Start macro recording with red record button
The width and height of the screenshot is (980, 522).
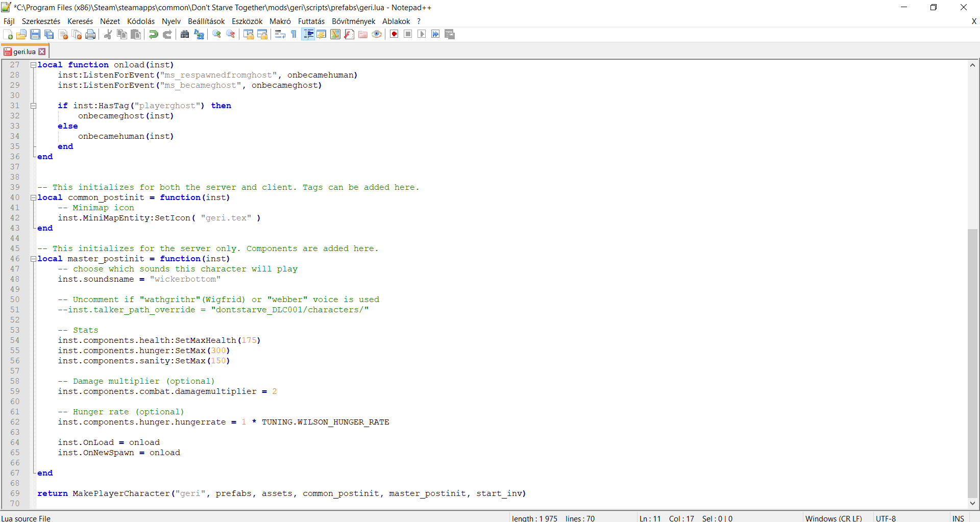point(394,34)
